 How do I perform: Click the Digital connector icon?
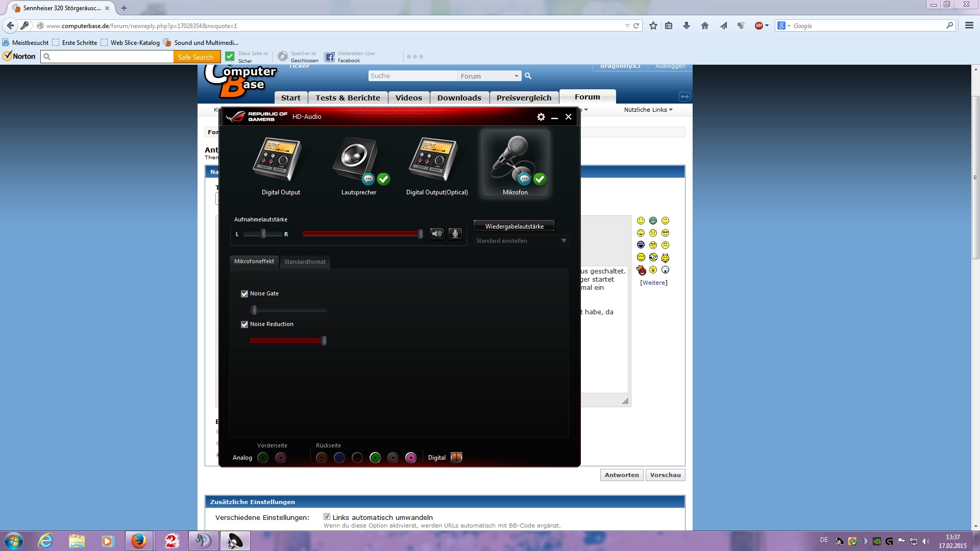pyautogui.click(x=456, y=457)
